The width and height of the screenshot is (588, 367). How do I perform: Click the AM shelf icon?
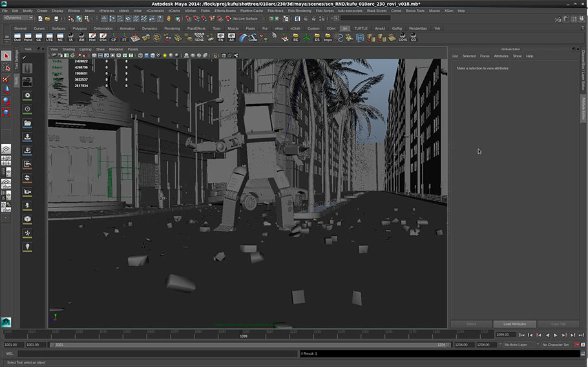click(x=81, y=37)
